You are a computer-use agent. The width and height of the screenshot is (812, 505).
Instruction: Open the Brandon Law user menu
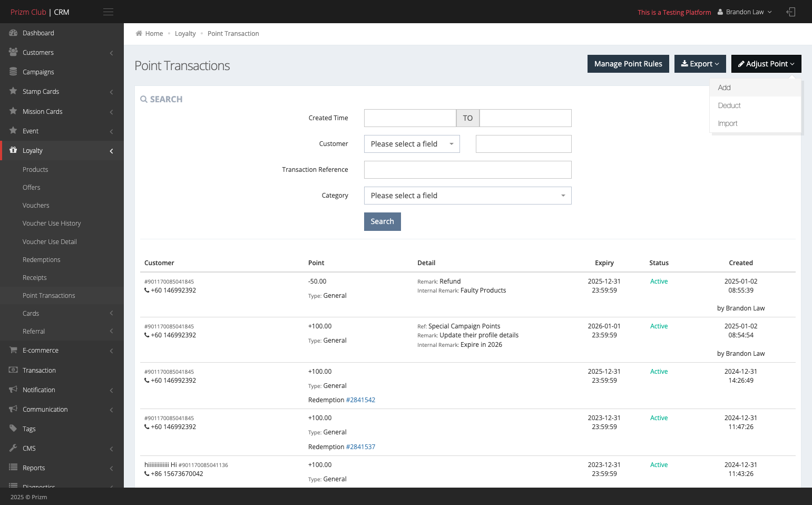[745, 12]
